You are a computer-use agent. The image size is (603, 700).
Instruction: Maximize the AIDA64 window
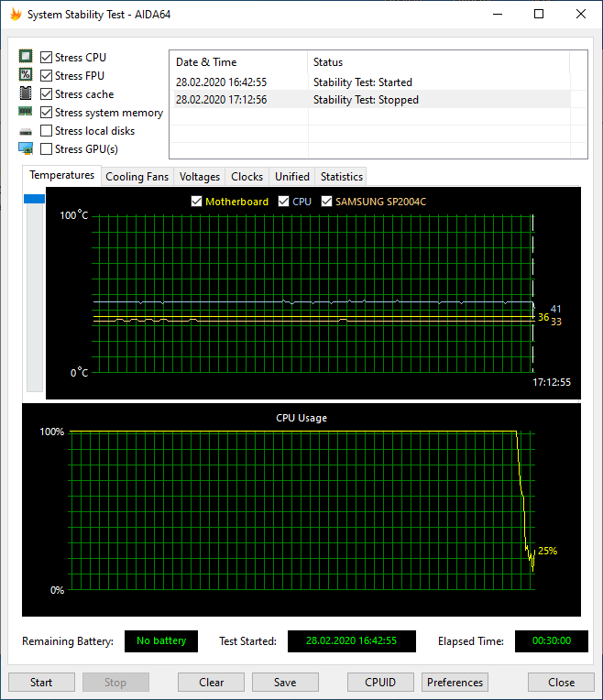tap(539, 14)
